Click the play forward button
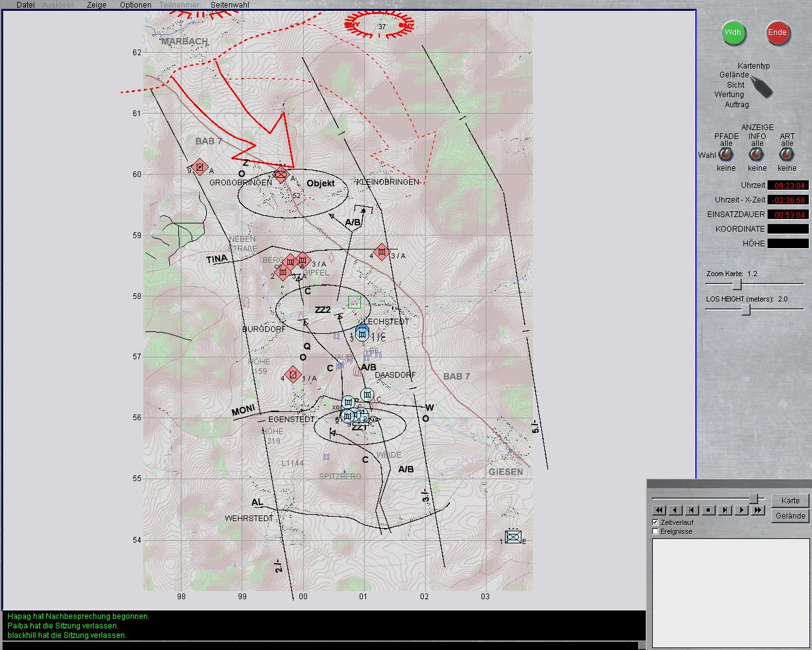This screenshot has height=650, width=812. [x=742, y=510]
